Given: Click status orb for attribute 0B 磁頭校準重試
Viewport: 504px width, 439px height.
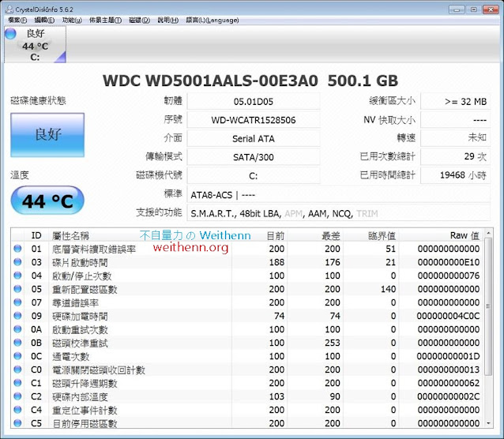Looking at the screenshot, I should [x=17, y=343].
